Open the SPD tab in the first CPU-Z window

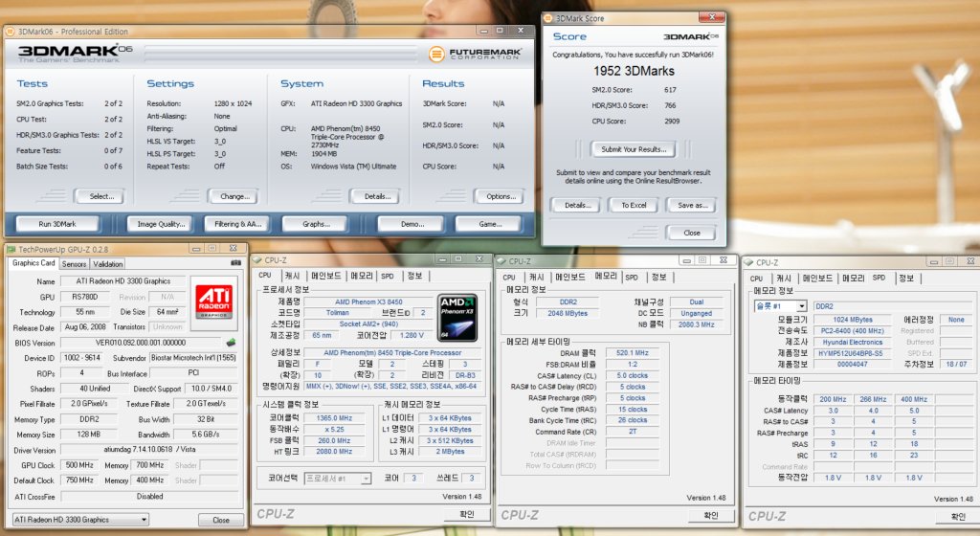[x=388, y=276]
